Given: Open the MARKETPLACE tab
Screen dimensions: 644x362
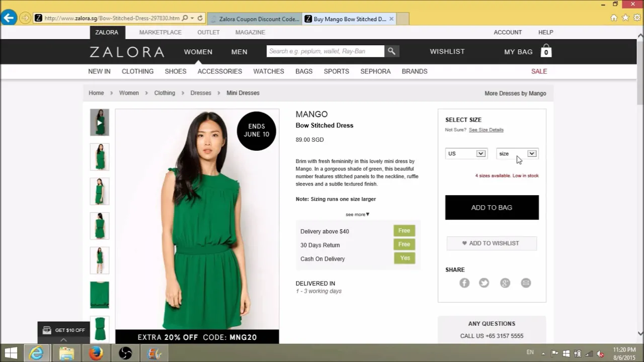Looking at the screenshot, I should 160,32.
